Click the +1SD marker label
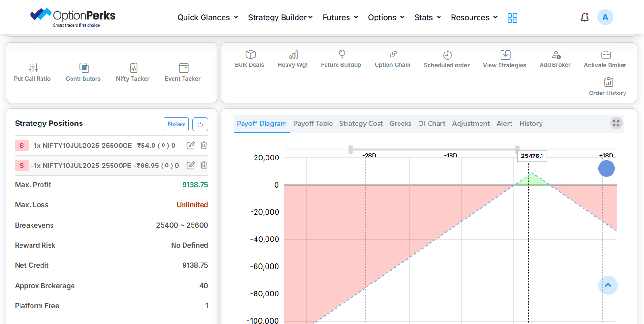644x324 pixels. pyautogui.click(x=606, y=156)
